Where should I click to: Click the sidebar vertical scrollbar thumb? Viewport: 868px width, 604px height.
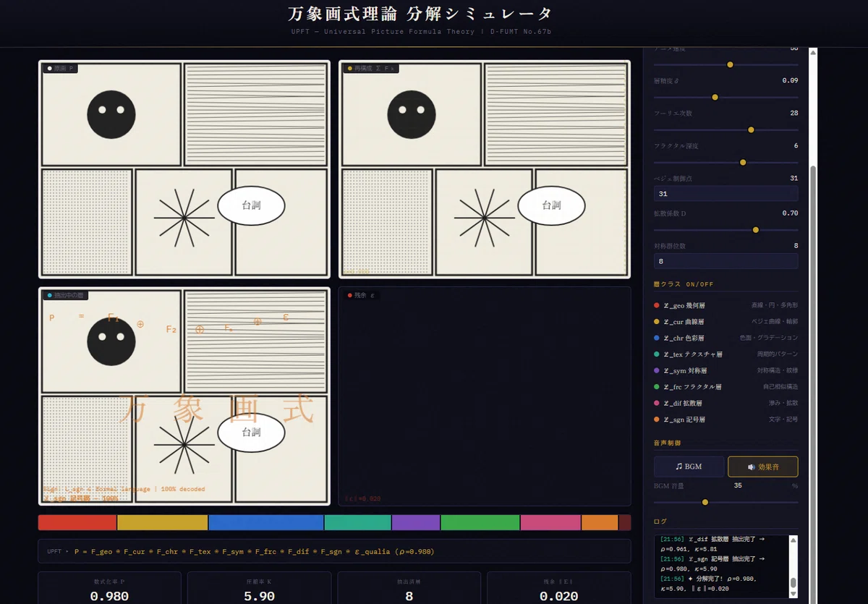click(x=813, y=383)
